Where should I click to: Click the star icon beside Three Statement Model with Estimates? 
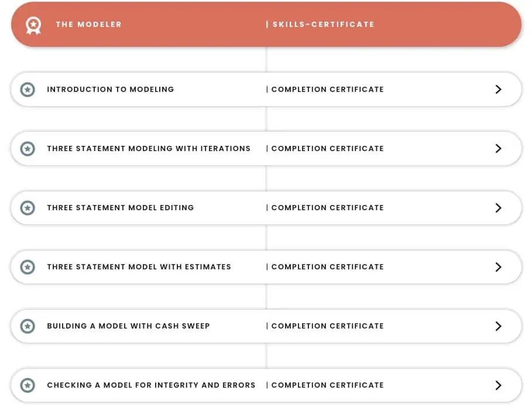tap(27, 266)
